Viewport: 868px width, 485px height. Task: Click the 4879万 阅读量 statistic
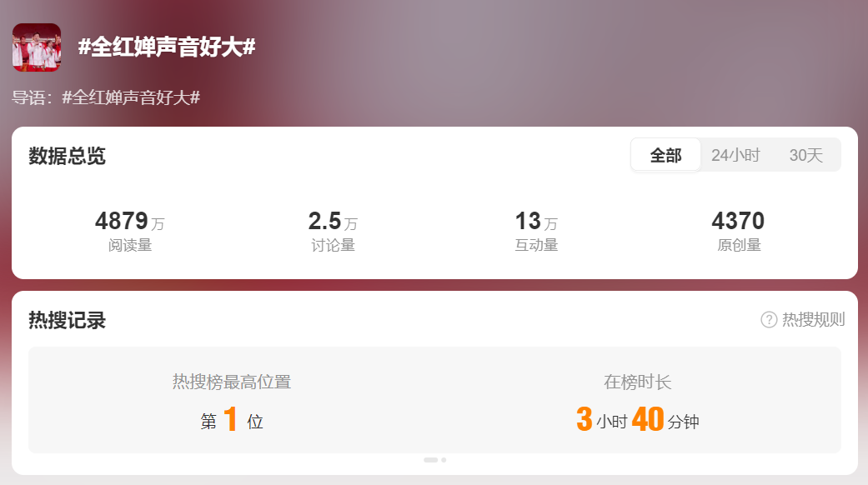coord(130,231)
